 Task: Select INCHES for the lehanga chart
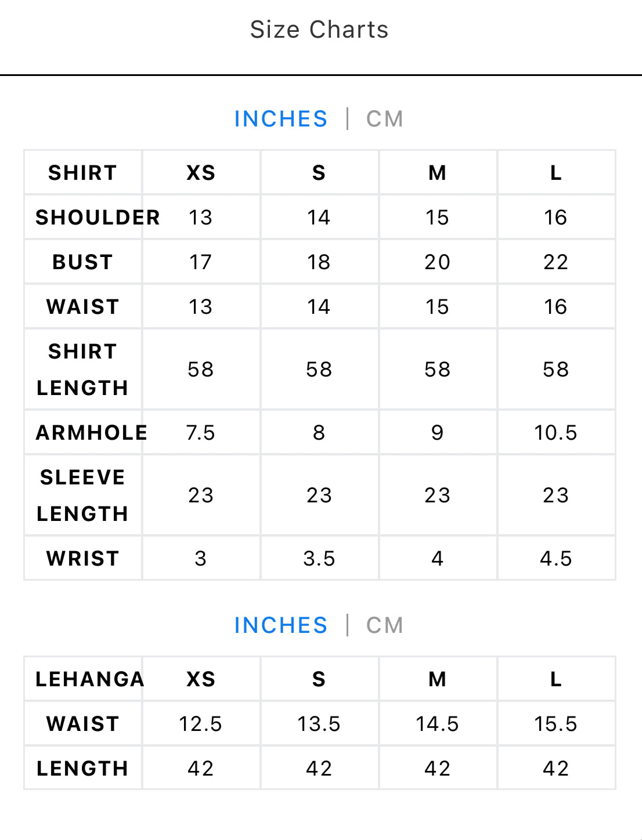(281, 625)
